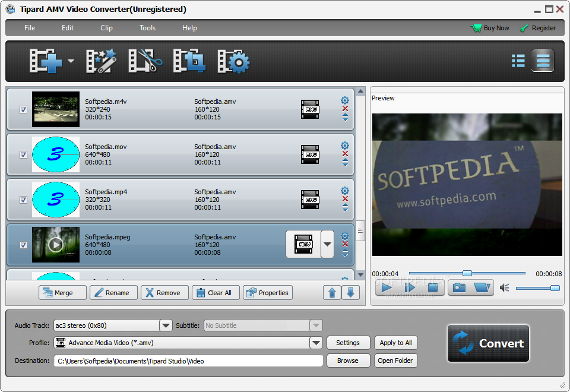Open the Effect editing tool
The width and height of the screenshot is (570, 392).
coord(101,61)
